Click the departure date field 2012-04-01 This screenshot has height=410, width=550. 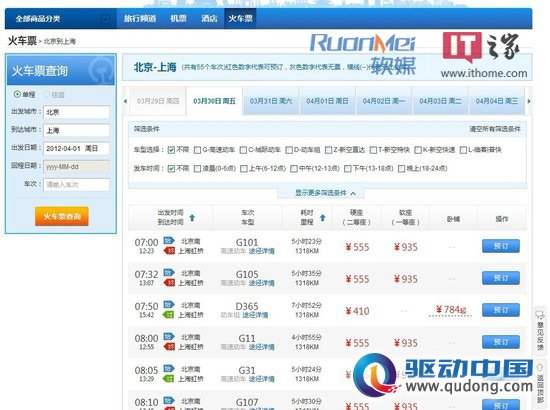[x=76, y=148]
